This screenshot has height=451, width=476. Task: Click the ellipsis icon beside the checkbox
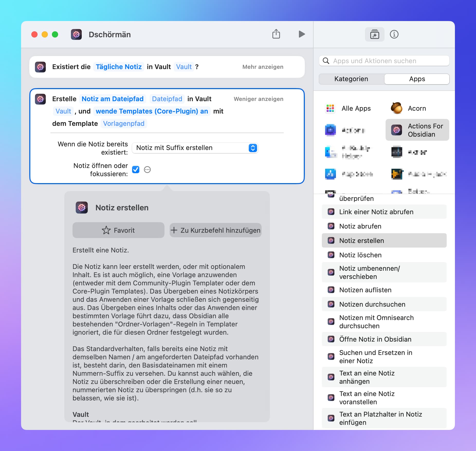pos(147,170)
